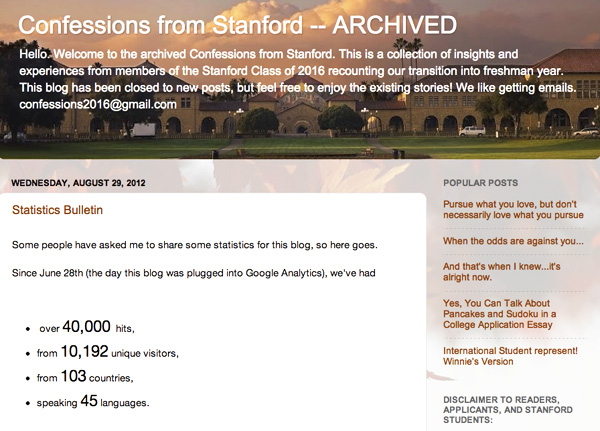Click the confessions2016@gmail.com email address
This screenshot has height=431, width=600.
tap(98, 104)
